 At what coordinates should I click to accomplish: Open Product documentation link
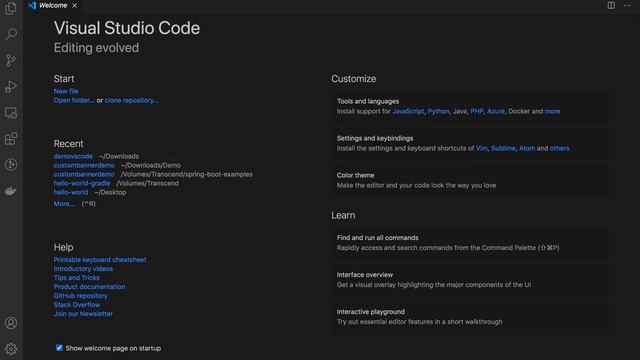(x=89, y=287)
